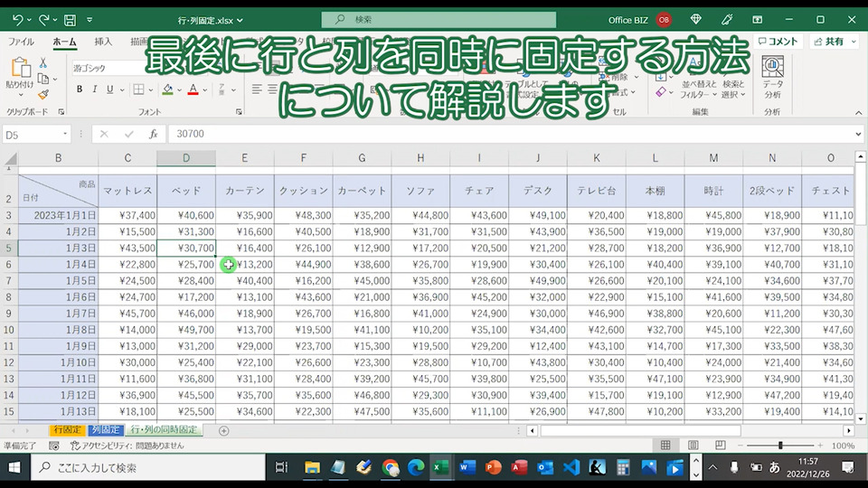
Task: Click the 100% zoom level
Action: click(x=843, y=446)
